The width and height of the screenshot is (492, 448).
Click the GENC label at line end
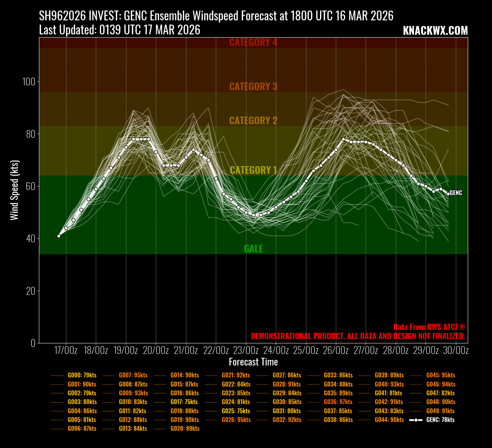pos(456,193)
